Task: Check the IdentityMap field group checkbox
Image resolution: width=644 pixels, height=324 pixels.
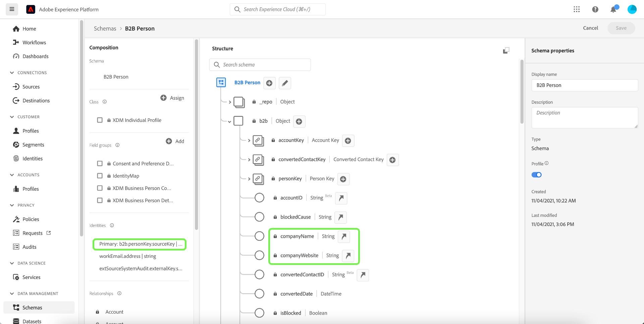Action: pos(100,176)
